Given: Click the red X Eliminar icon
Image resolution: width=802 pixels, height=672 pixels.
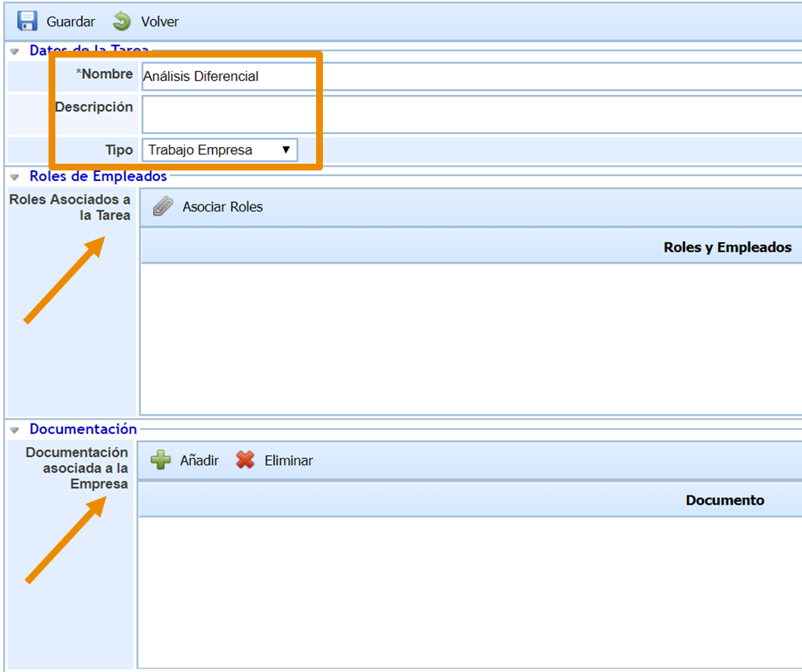Looking at the screenshot, I should [x=245, y=460].
